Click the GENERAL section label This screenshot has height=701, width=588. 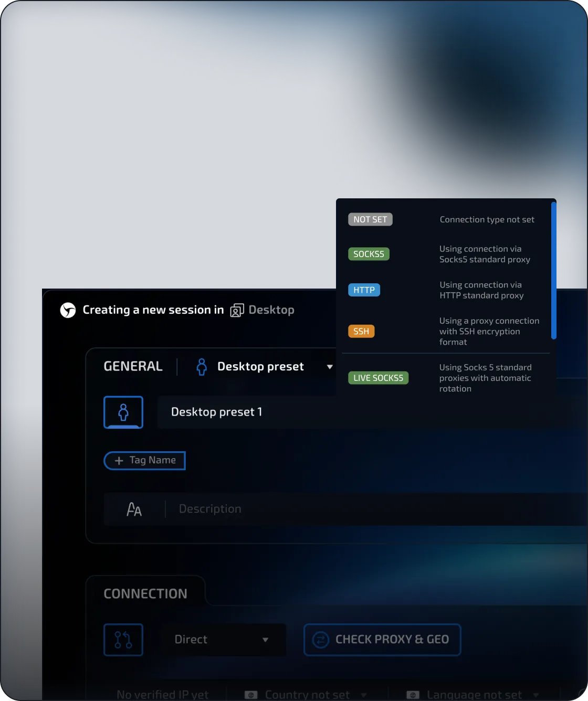(133, 367)
